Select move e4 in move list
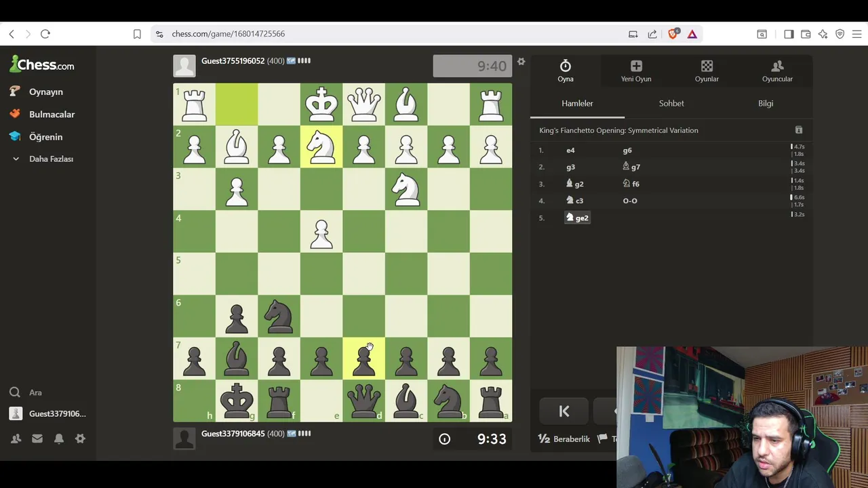Image resolution: width=868 pixels, height=488 pixels. [570, 150]
